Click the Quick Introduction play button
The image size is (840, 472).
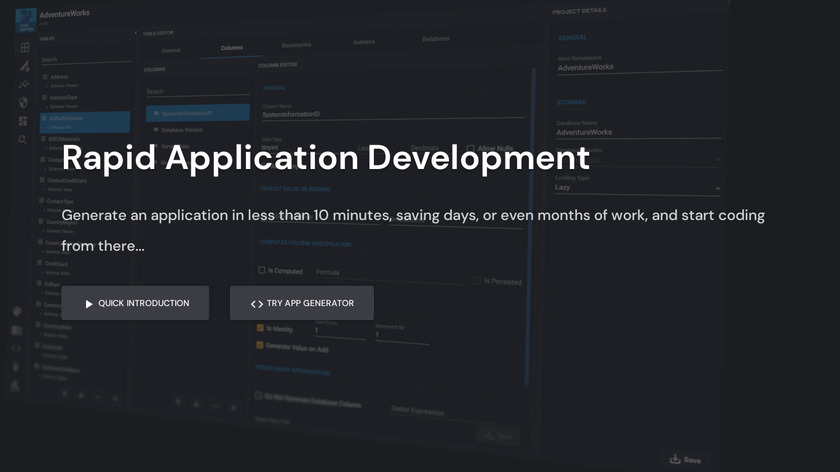[135, 303]
